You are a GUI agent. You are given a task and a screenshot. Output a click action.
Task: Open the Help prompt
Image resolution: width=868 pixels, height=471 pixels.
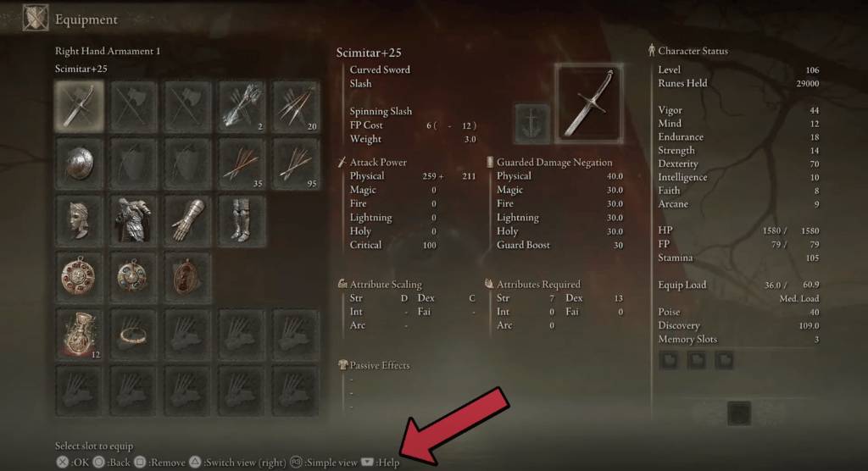pos(381,463)
